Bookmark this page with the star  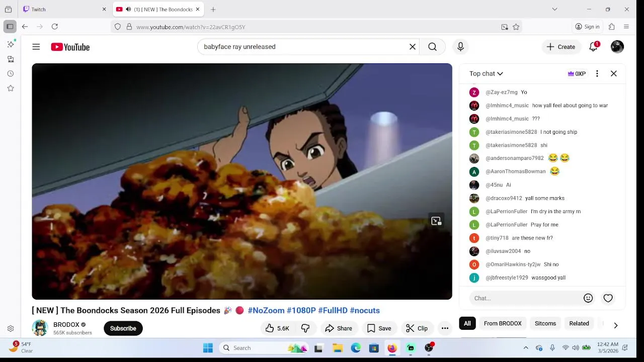(x=516, y=27)
